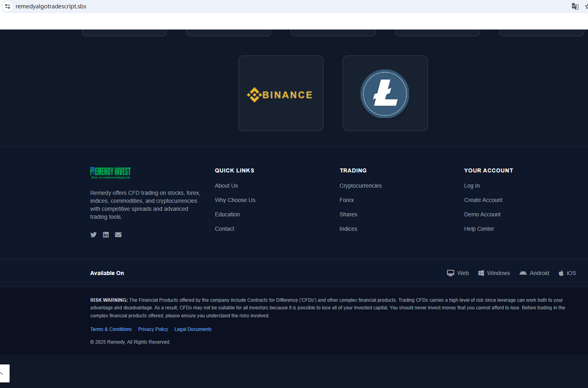Open the Create Account link
Screen dimensions: 588x388
click(x=483, y=200)
